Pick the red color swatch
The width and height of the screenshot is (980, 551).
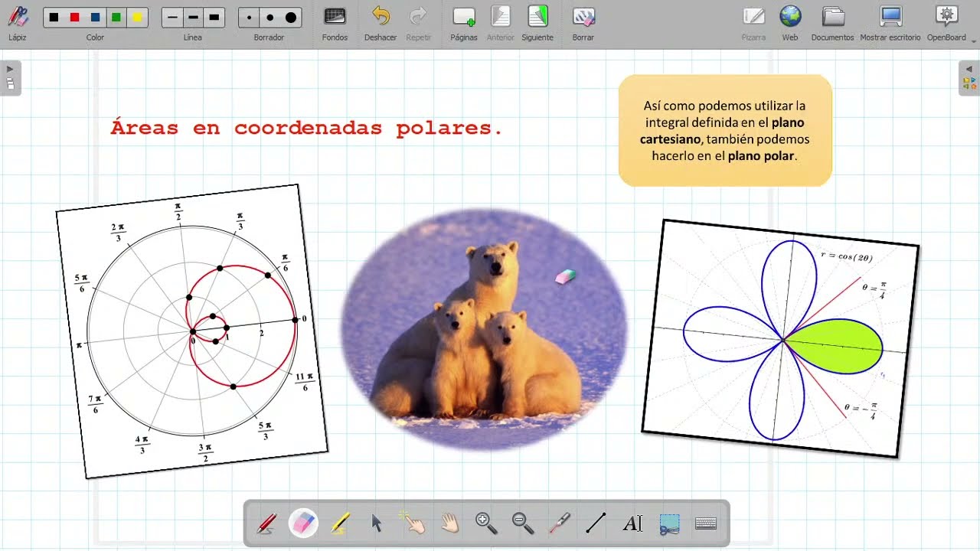tap(74, 17)
